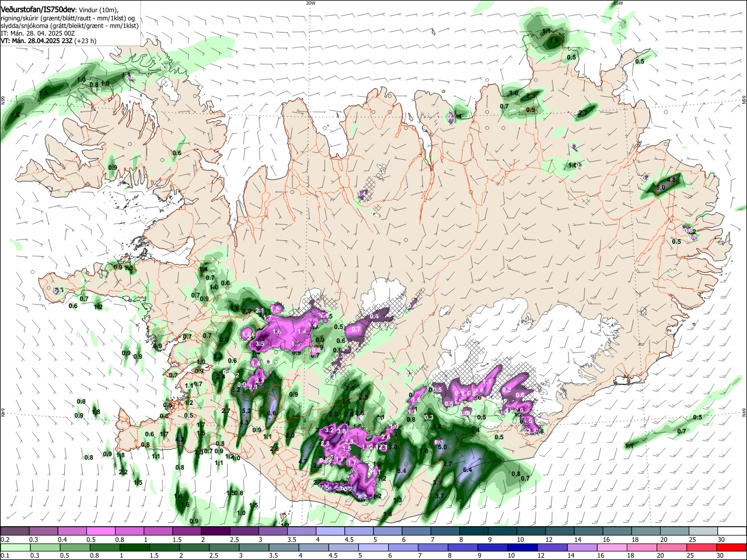
Task: Click the palest green 0.1 rain legend swatch
Action: pos(15,547)
